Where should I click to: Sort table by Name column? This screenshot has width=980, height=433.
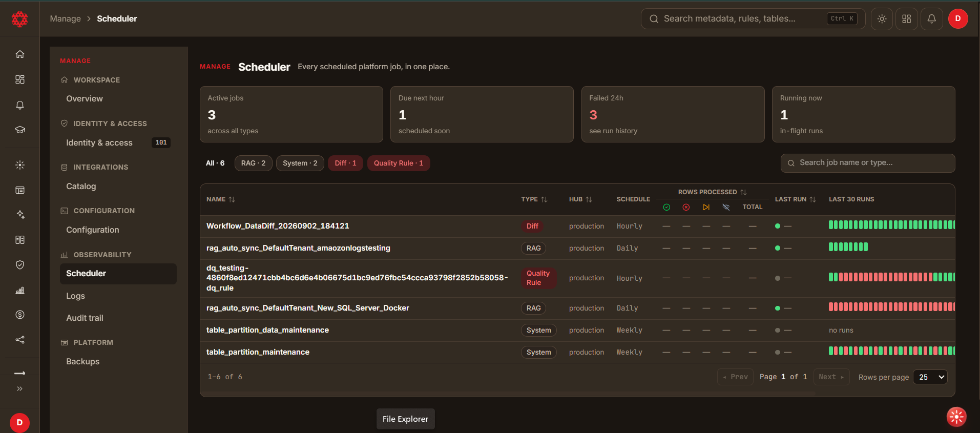[x=221, y=199]
